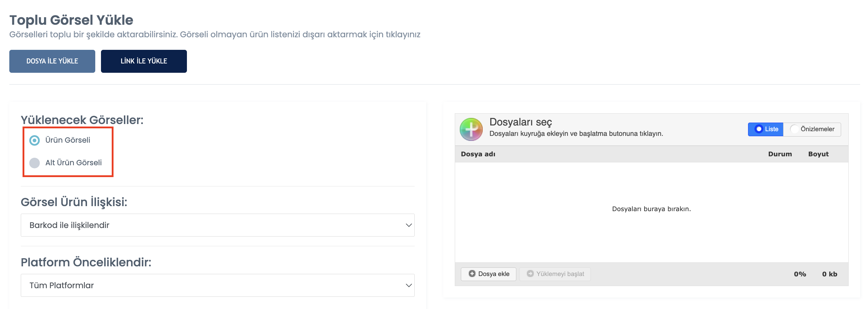Select the Alt Ürün Görseli radio option
This screenshot has width=868, height=309.
(x=34, y=163)
